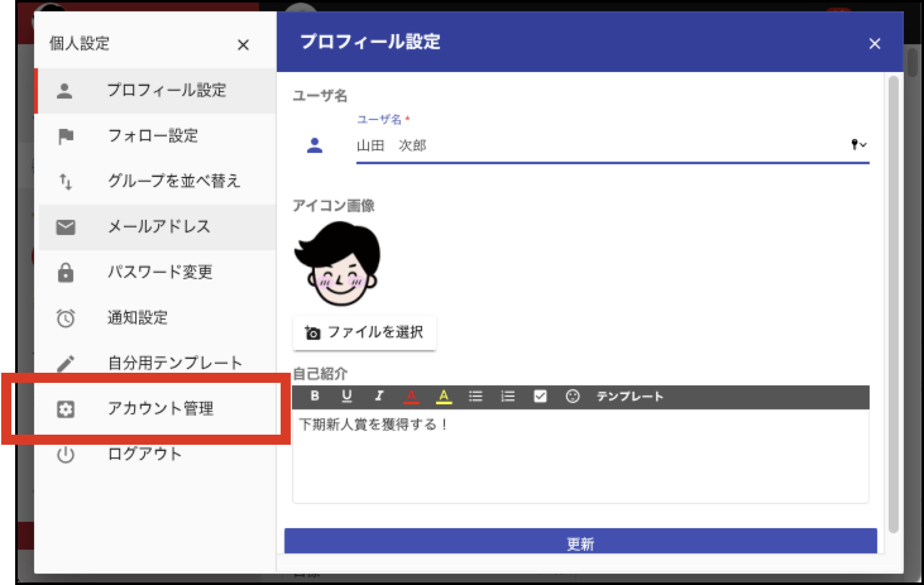Click the gear box icon for アカウント管理
This screenshot has width=924, height=585.
click(x=66, y=409)
